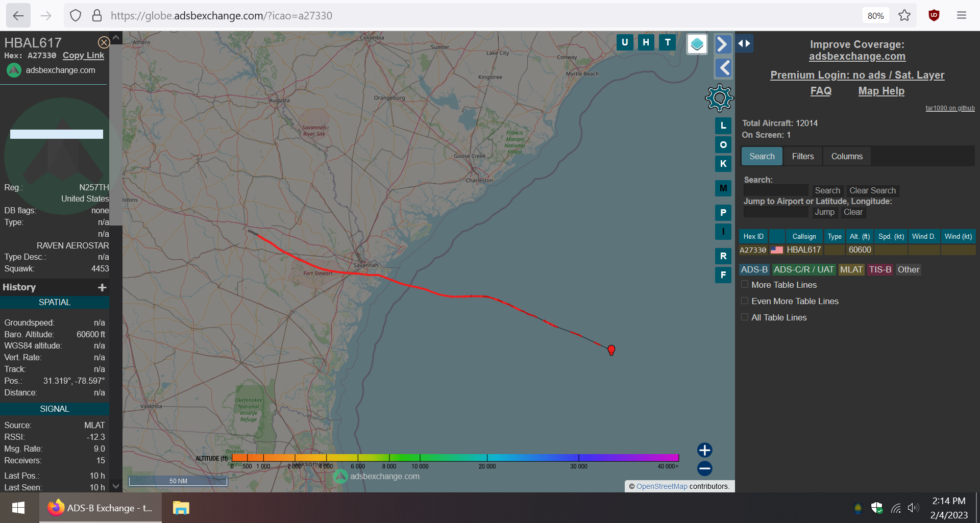Image resolution: width=980 pixels, height=523 pixels.
Task: Click the OpenStreetMap contributors link
Action: [661, 486]
